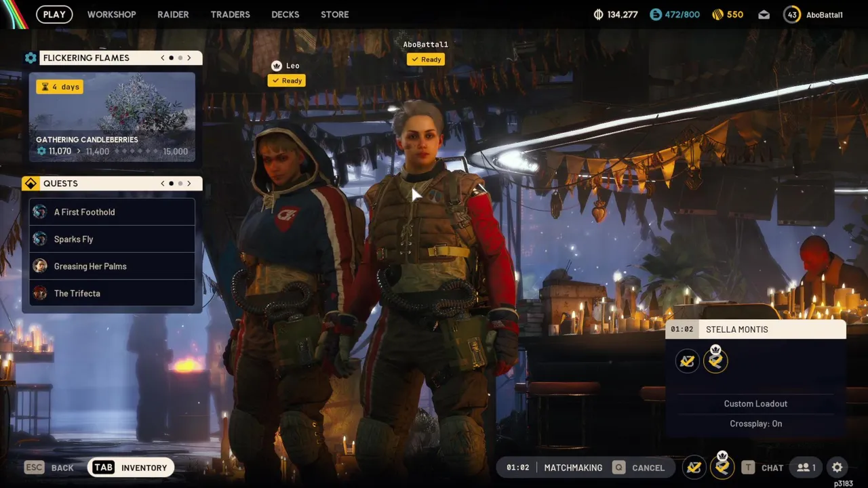Select the second Quests page dot
Viewport: 868px width, 488px height.
180,184
